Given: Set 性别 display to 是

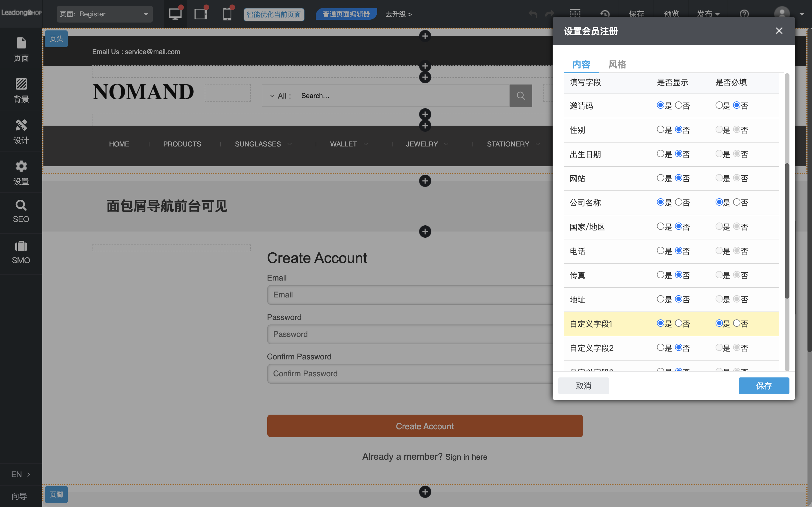Looking at the screenshot, I should click(x=660, y=130).
